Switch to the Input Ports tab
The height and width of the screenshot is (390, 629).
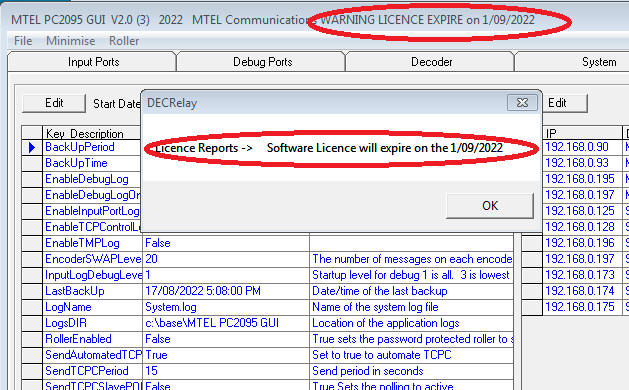pyautogui.click(x=92, y=62)
